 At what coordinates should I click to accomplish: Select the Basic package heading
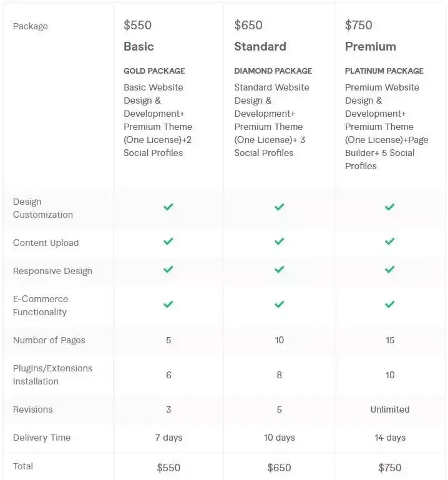pyautogui.click(x=139, y=47)
